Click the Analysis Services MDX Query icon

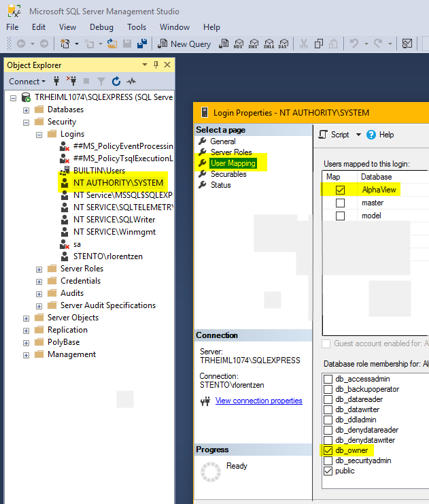coord(239,44)
